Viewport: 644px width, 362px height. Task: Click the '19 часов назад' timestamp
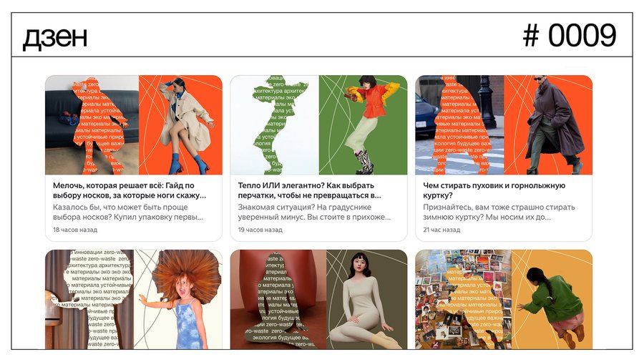pos(260,230)
